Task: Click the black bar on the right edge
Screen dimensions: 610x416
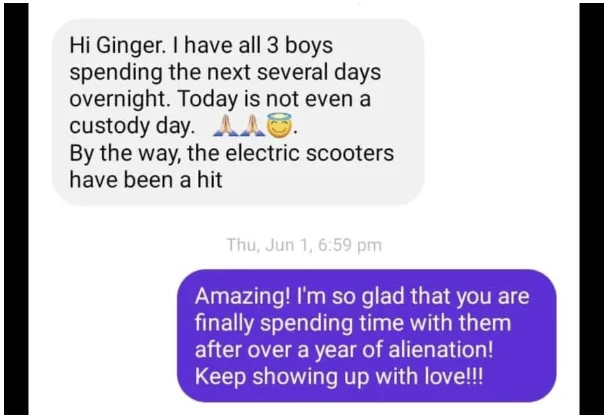Action: tap(592, 209)
